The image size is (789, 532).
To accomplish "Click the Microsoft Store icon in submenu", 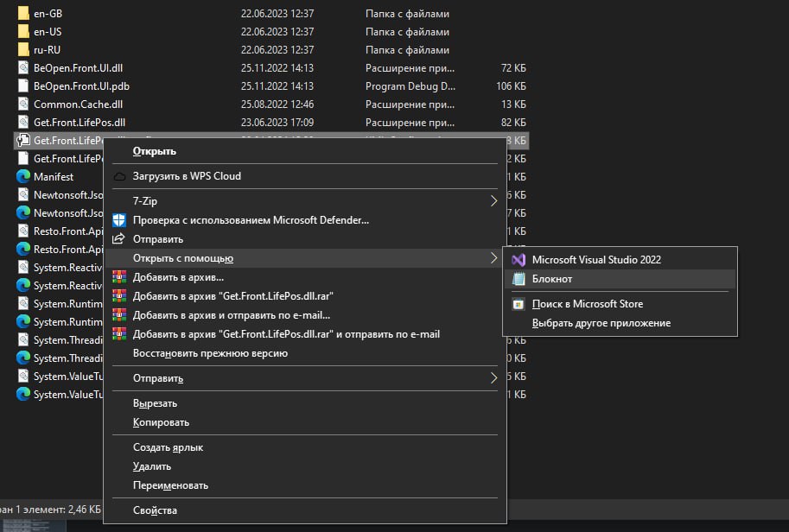I will pos(519,304).
